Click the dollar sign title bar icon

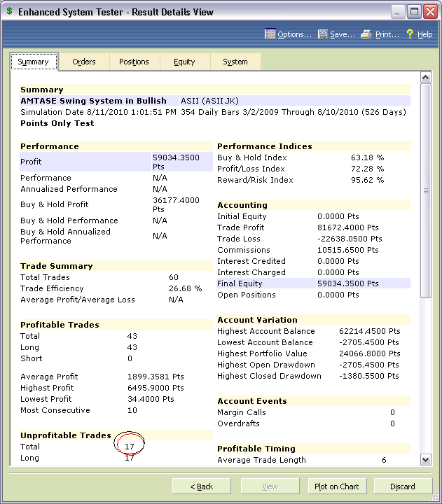pos(9,12)
